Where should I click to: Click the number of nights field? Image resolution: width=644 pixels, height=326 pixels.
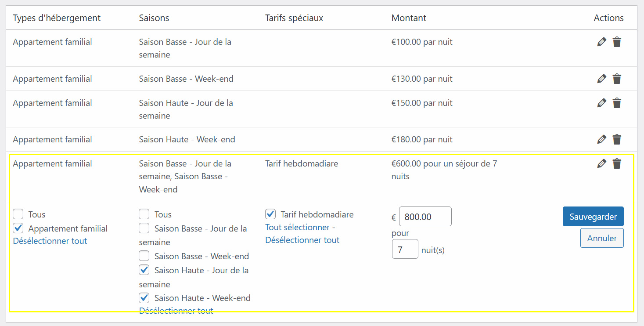(x=405, y=250)
